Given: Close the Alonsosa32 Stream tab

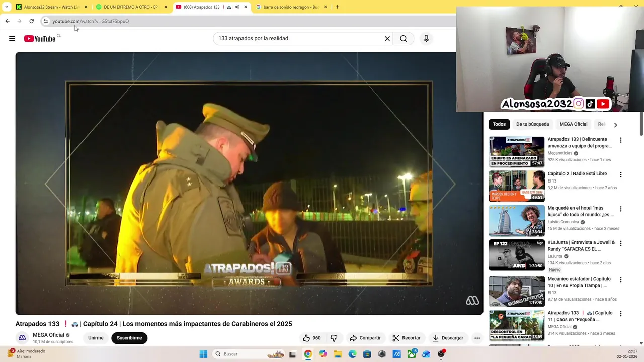Looking at the screenshot, I should [x=86, y=7].
